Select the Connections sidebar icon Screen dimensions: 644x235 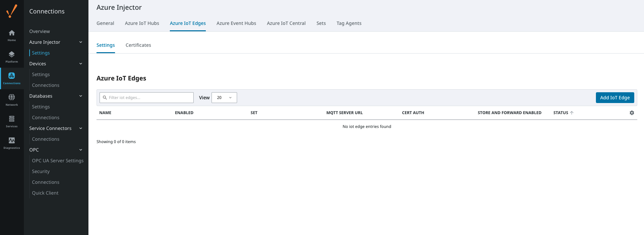12,78
